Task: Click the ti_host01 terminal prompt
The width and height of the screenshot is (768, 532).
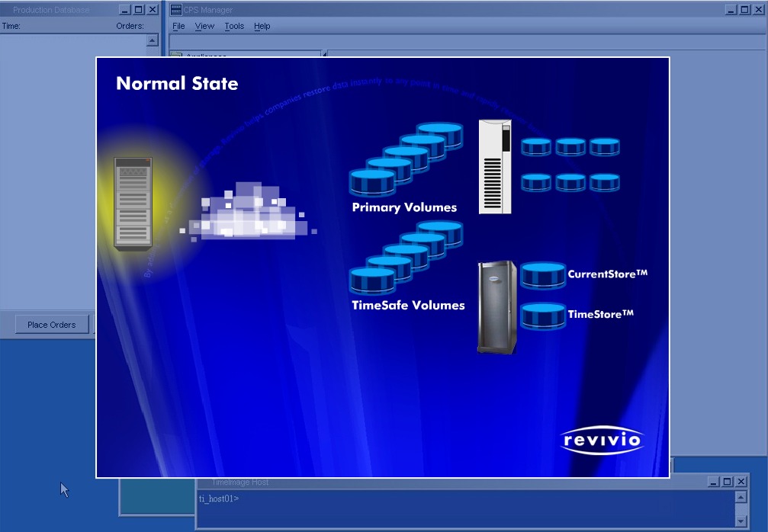Action: pos(219,498)
